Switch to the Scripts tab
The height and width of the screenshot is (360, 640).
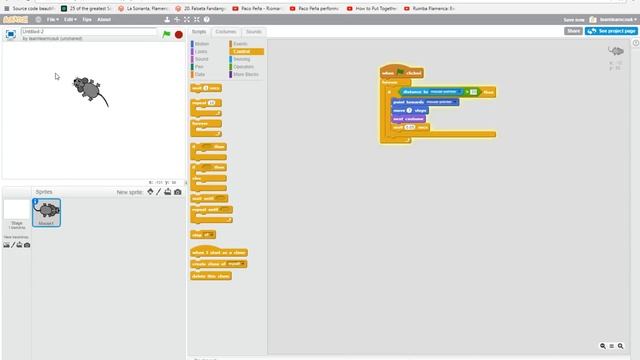(x=199, y=32)
